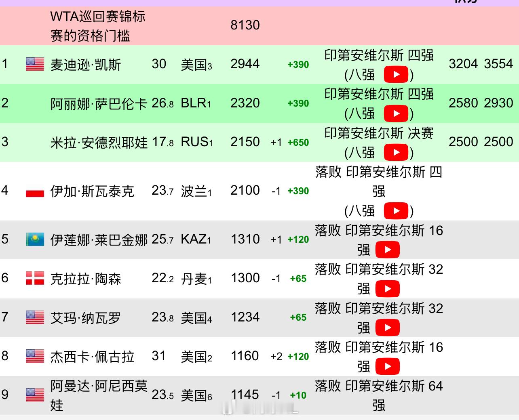This screenshot has height=420, width=519.
Task: Select the 印第安维尔斯 决赛 result text
Action: tap(379, 133)
